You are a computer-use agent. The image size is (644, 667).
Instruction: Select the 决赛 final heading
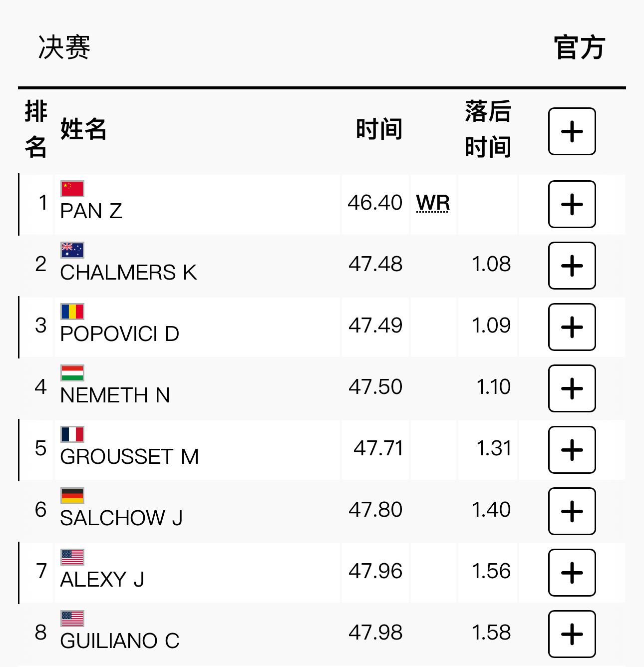64,48
